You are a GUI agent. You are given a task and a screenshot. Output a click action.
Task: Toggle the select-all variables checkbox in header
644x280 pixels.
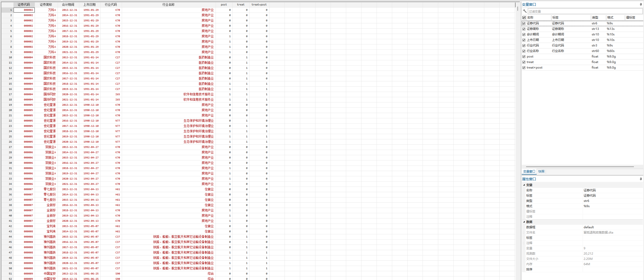524,18
